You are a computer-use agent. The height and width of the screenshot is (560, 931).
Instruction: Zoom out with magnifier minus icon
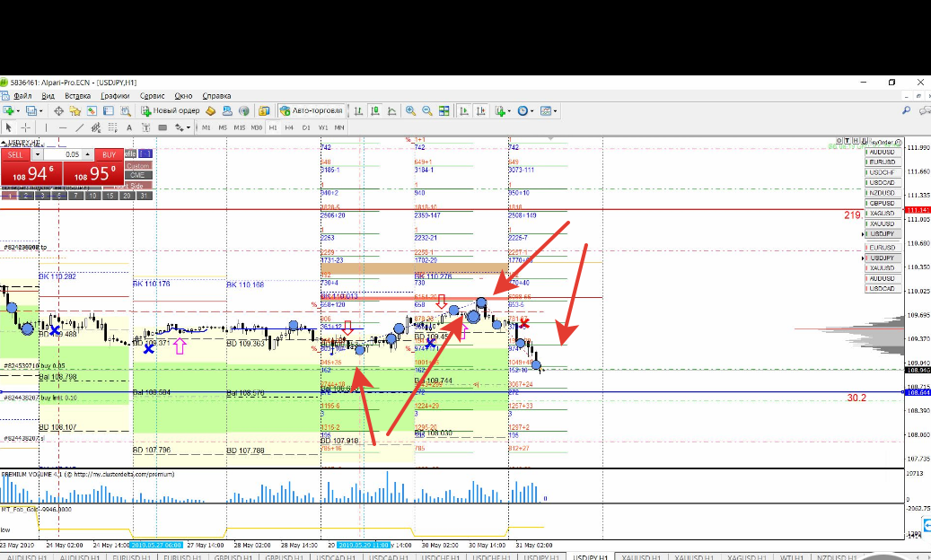tap(427, 111)
